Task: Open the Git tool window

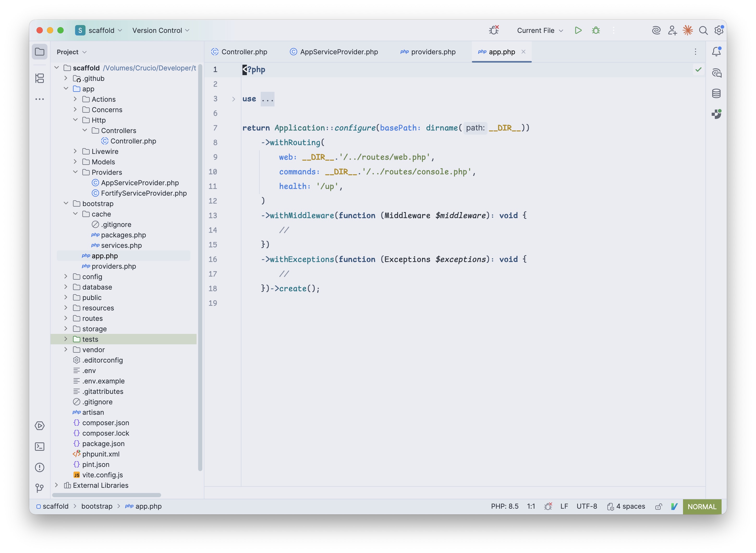Action: (x=39, y=488)
